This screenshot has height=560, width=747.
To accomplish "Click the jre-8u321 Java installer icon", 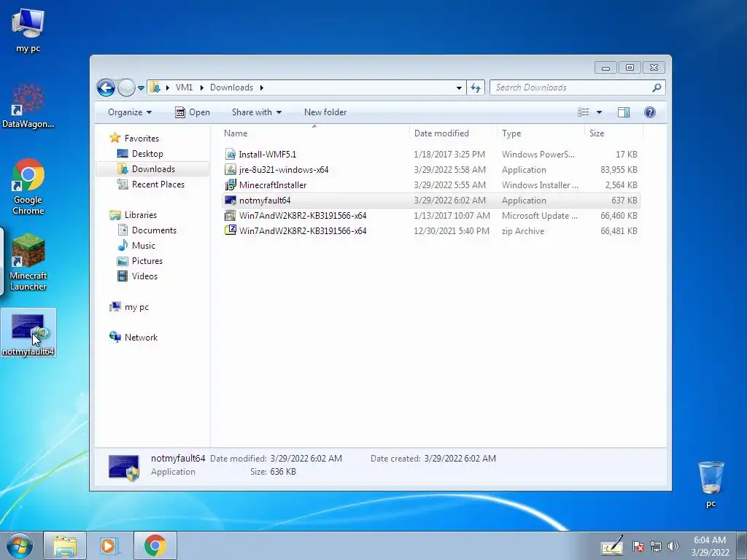I will click(231, 169).
